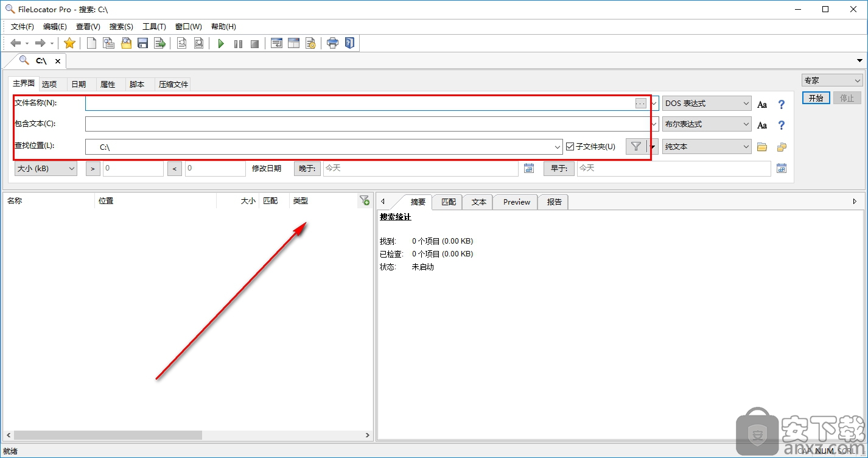Open 纯文本 dropdown
This screenshot has width=868, height=458.
point(707,146)
